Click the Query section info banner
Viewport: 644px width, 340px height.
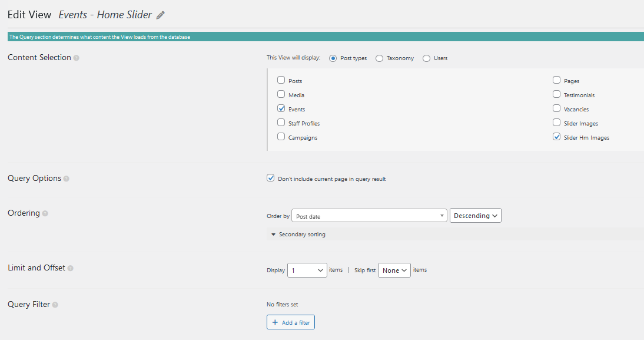coord(326,37)
